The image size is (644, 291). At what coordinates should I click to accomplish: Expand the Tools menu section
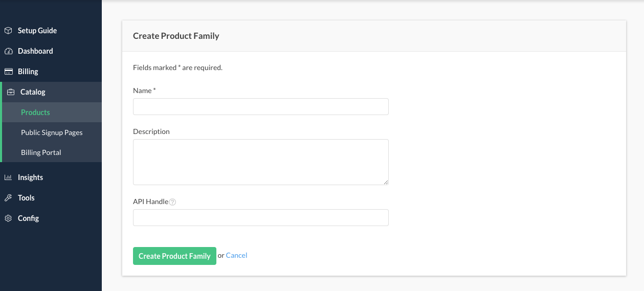tap(26, 198)
